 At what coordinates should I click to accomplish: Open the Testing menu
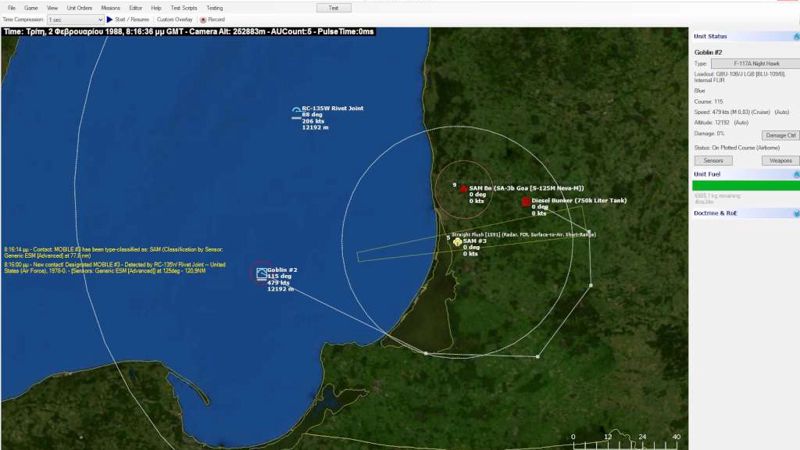[x=214, y=8]
